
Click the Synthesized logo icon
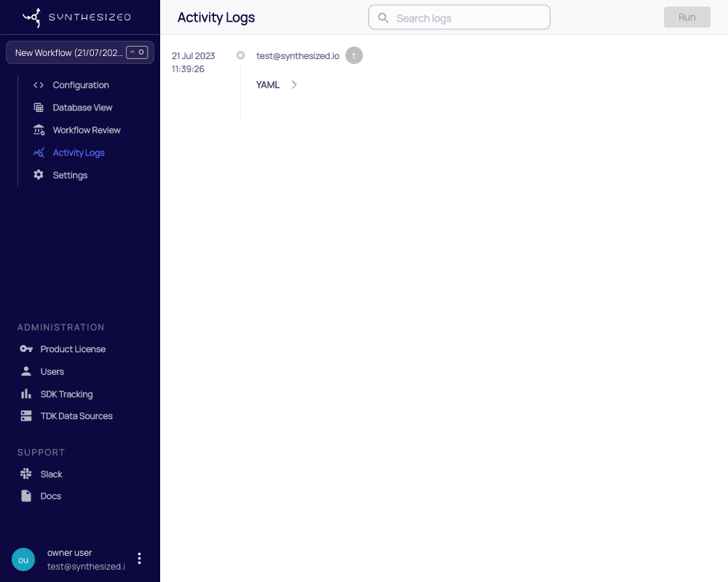31,17
